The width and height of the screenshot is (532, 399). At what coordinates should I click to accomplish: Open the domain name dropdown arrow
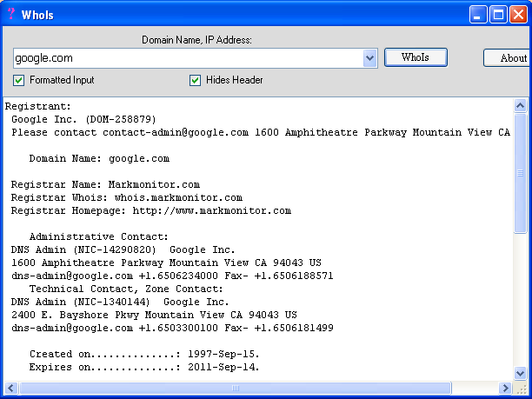(369, 58)
